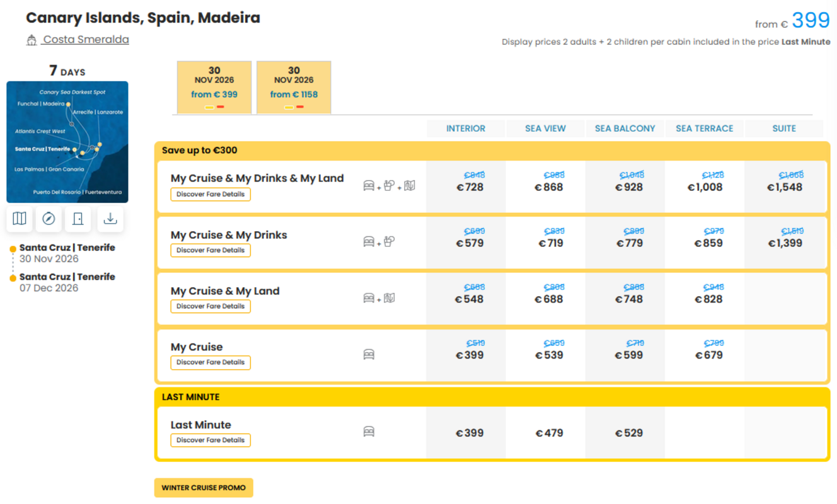Click the bed icon in My Cruise & My Drinks row
This screenshot has width=837, height=504.
(369, 242)
